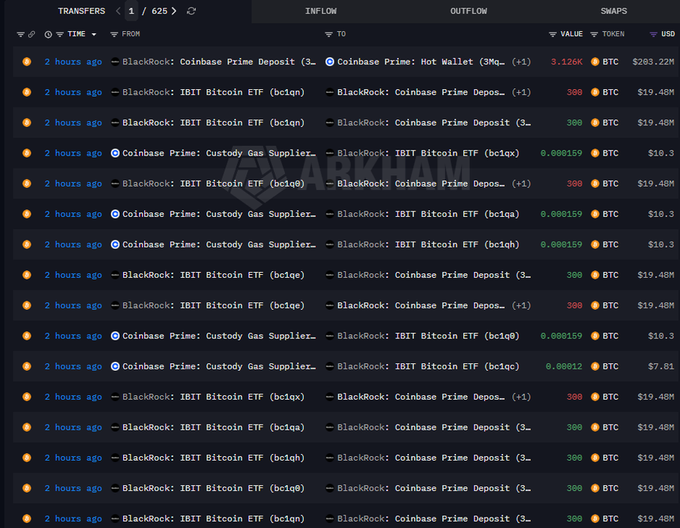The height and width of the screenshot is (528, 680).
Task: Open recipient IBIT Bitcoin ETF (bc1qa)
Action: pyautogui.click(x=428, y=214)
